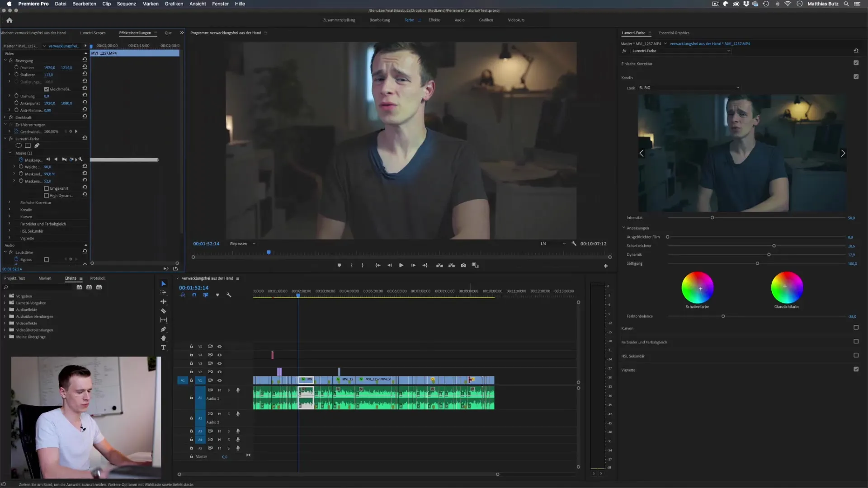Screen dimensions: 868x488
Task: Toggle Skalieren animation stopwatch
Action: 16,75
